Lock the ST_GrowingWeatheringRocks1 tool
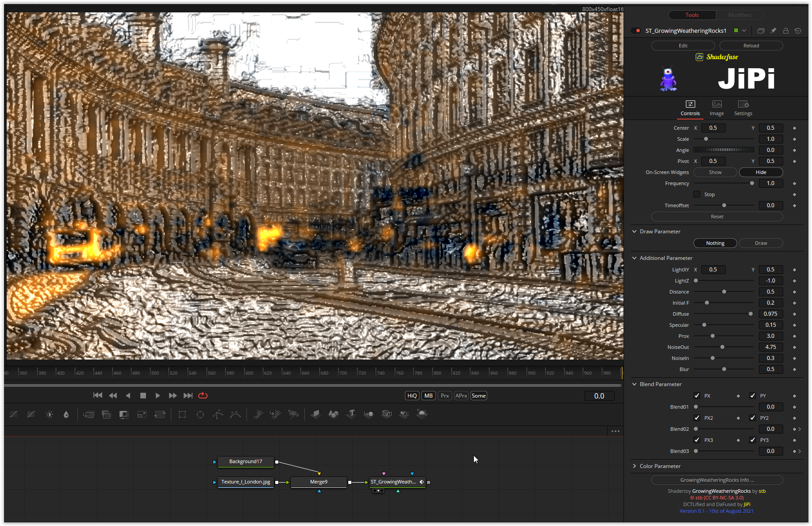The width and height of the screenshot is (812, 526). coord(785,31)
